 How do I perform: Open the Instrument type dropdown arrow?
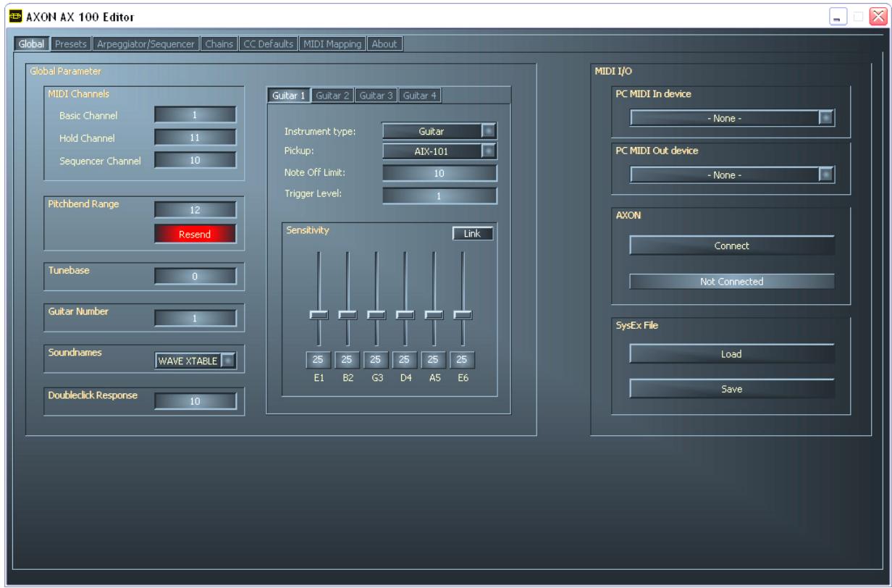tap(489, 131)
